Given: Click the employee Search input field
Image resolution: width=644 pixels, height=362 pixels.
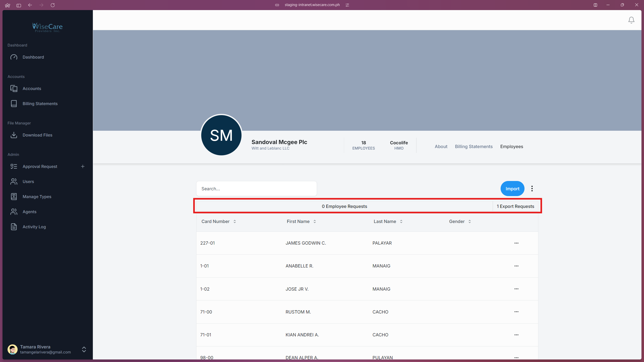Looking at the screenshot, I should click(x=256, y=189).
